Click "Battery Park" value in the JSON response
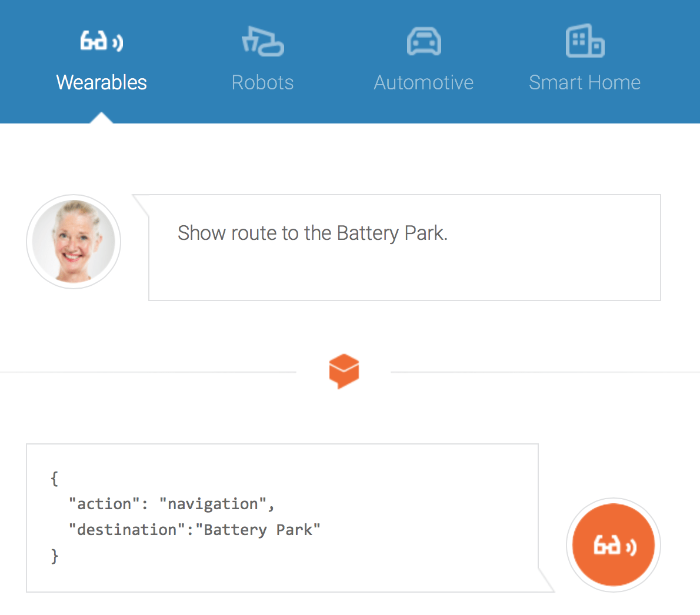This screenshot has width=700, height=615. click(258, 530)
